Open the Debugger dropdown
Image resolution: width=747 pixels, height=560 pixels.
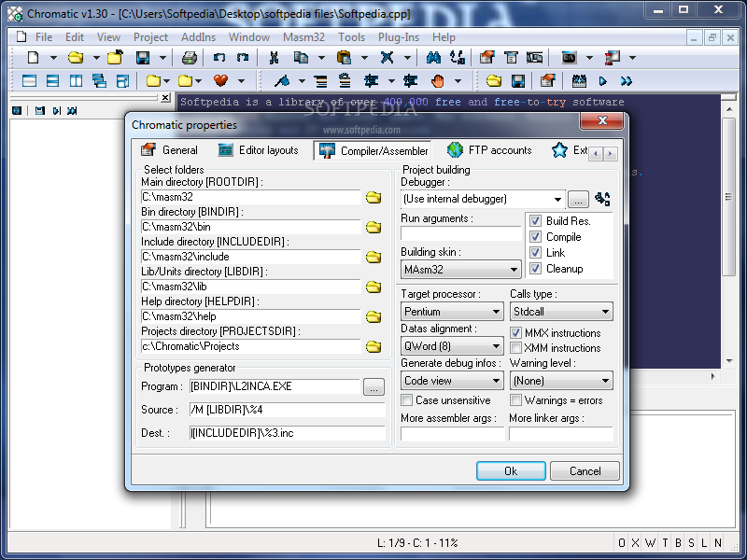[x=557, y=199]
